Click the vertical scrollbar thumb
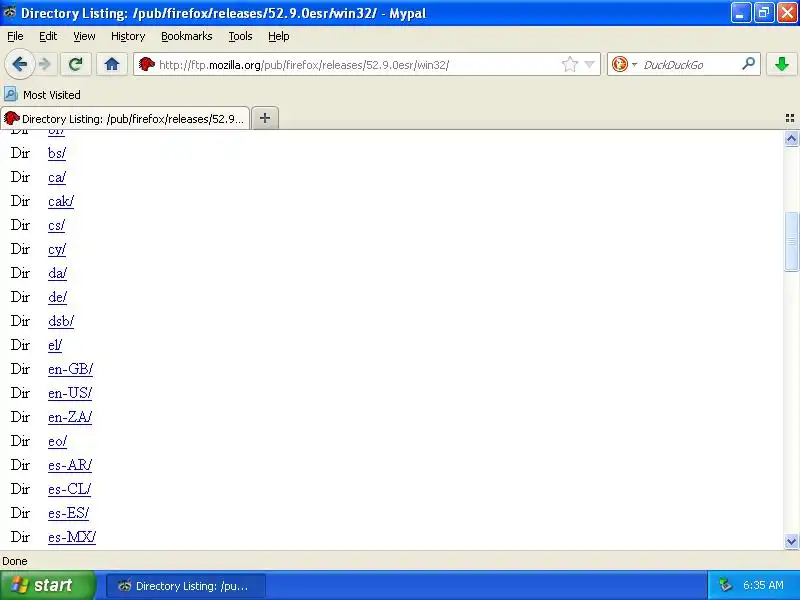This screenshot has width=800, height=600. point(791,241)
